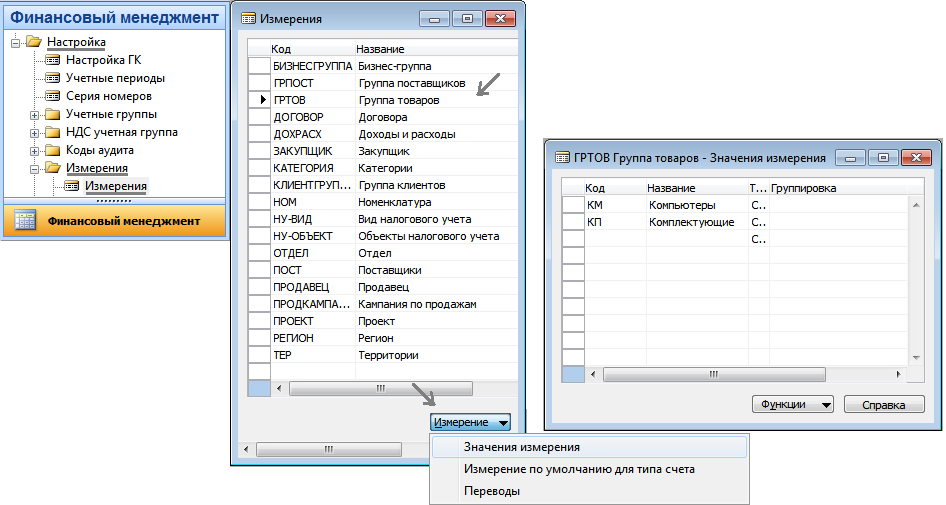946x505 pixels.
Task: Click the Настройка open folder icon
Action: (x=34, y=42)
